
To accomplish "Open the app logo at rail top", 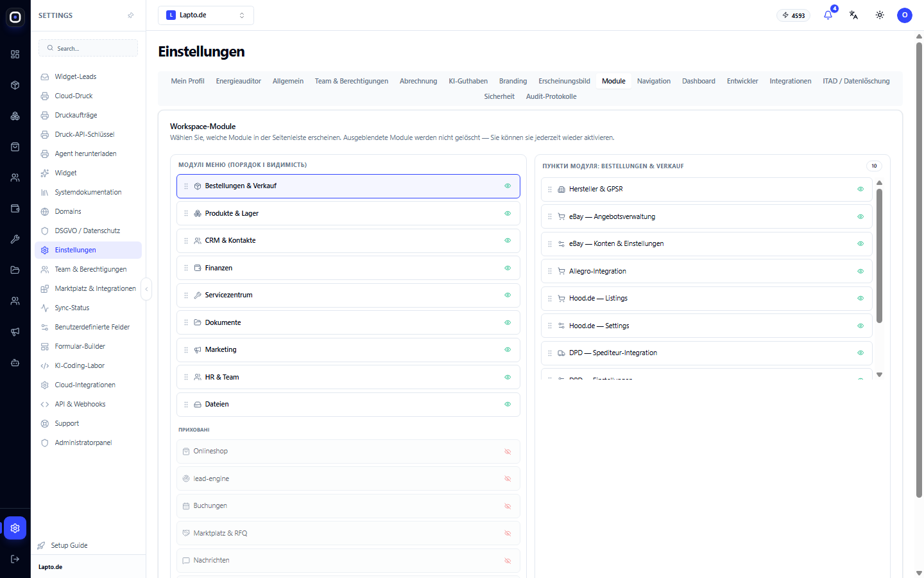I will (15, 17).
